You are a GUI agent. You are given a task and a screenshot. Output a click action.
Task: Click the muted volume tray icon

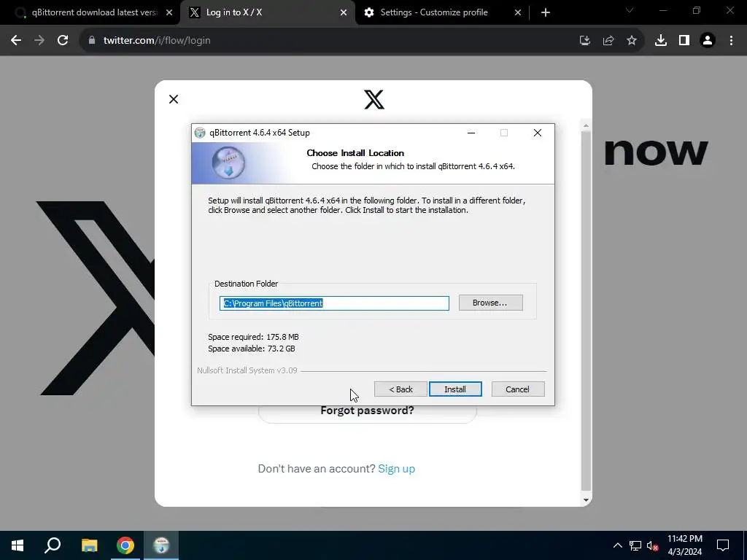tap(652, 545)
